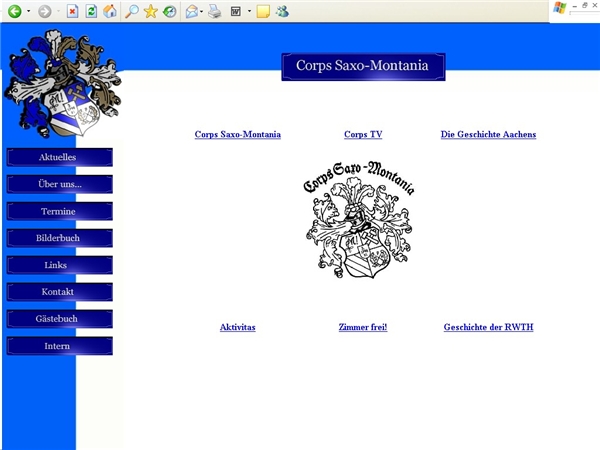This screenshot has width=600, height=450.
Task: Go to the Home page icon
Action: [110, 11]
